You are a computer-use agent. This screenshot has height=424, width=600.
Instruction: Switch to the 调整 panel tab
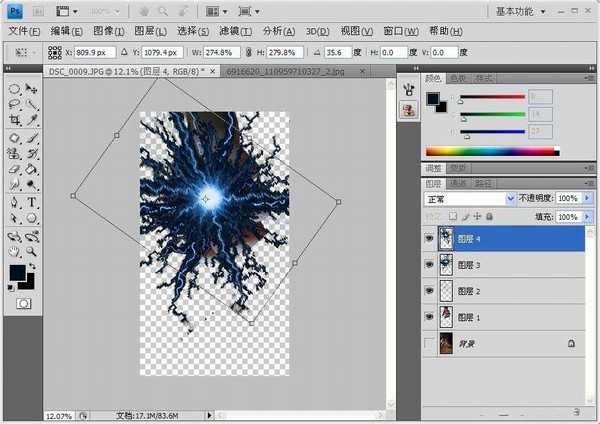[432, 167]
